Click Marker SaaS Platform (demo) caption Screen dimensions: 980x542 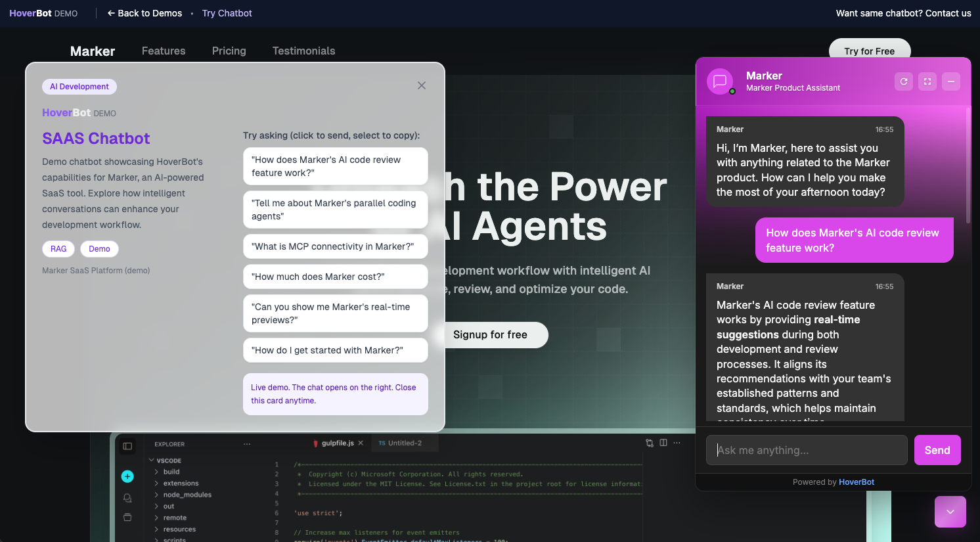[96, 271]
